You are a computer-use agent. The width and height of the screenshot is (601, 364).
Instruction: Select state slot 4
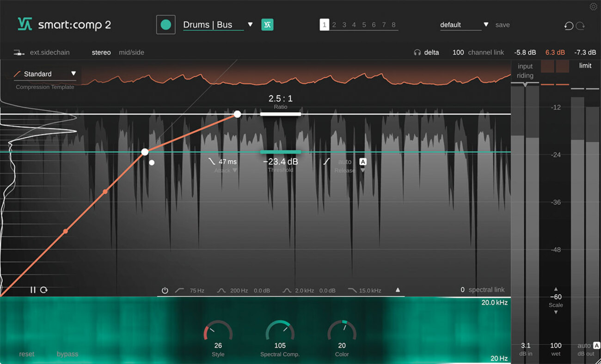tap(354, 25)
